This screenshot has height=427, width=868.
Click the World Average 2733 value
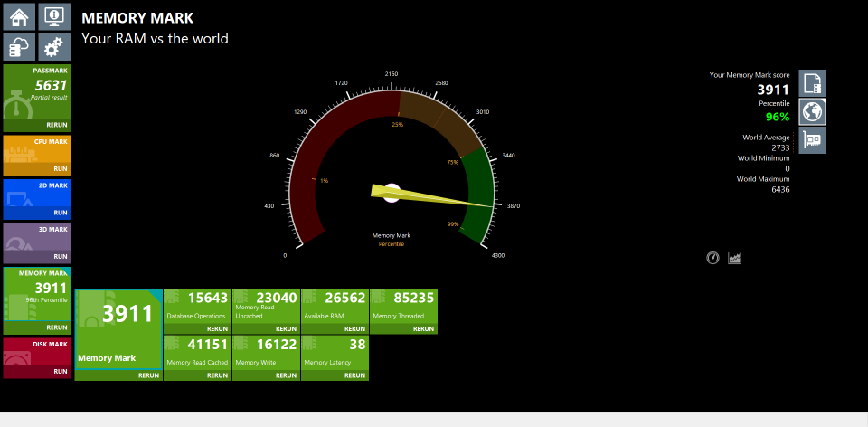(780, 147)
